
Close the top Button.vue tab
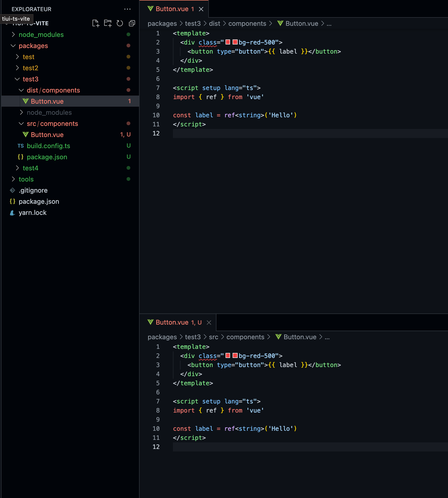[x=201, y=9]
